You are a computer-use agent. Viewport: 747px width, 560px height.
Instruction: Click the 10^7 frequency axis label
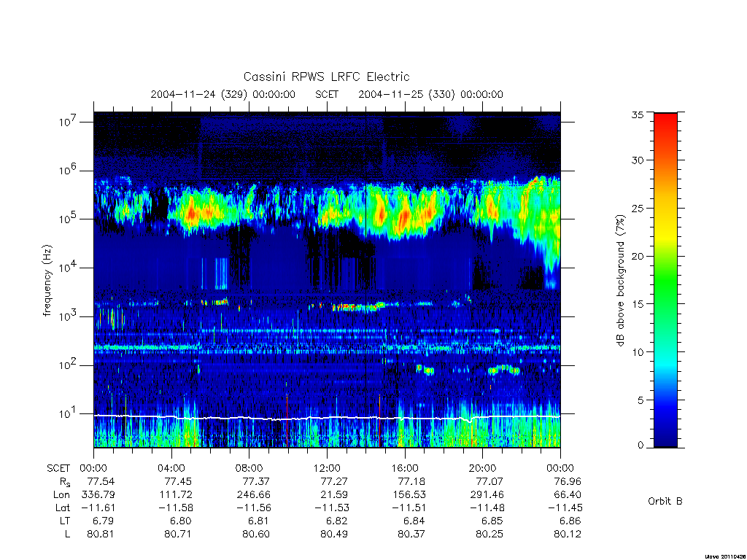pos(68,122)
